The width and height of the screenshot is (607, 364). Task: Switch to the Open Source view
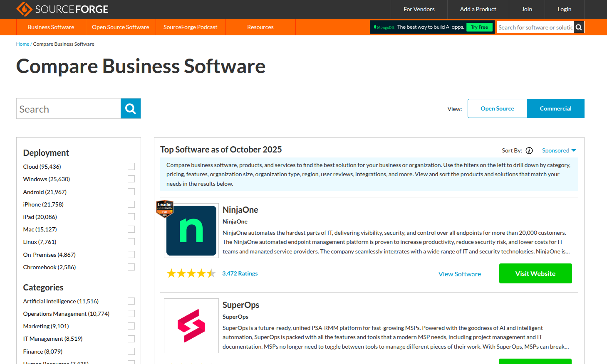(497, 108)
